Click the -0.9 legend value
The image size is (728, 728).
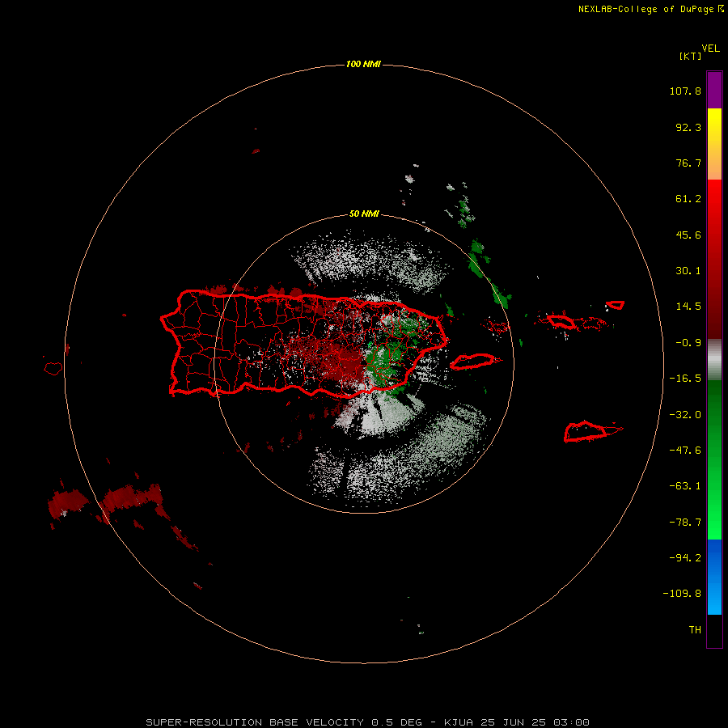click(x=688, y=343)
